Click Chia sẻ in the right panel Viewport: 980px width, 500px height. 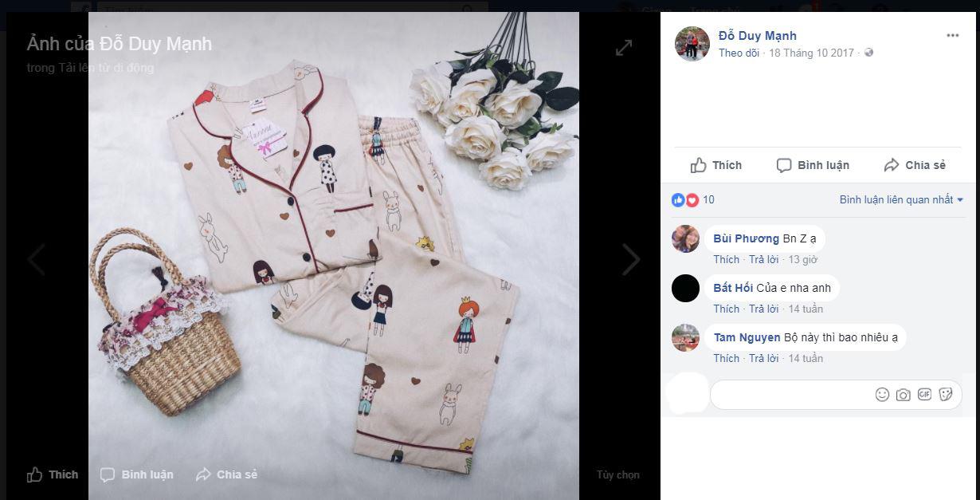(915, 165)
